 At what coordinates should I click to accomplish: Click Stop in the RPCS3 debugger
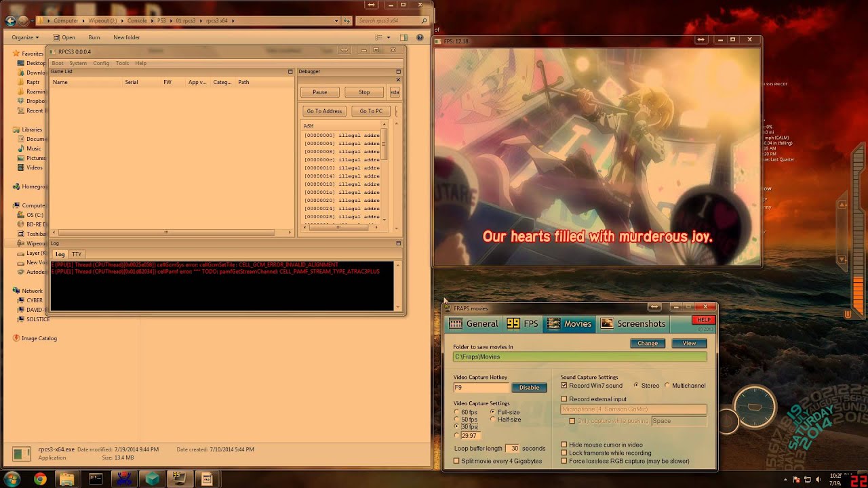pyautogui.click(x=364, y=92)
